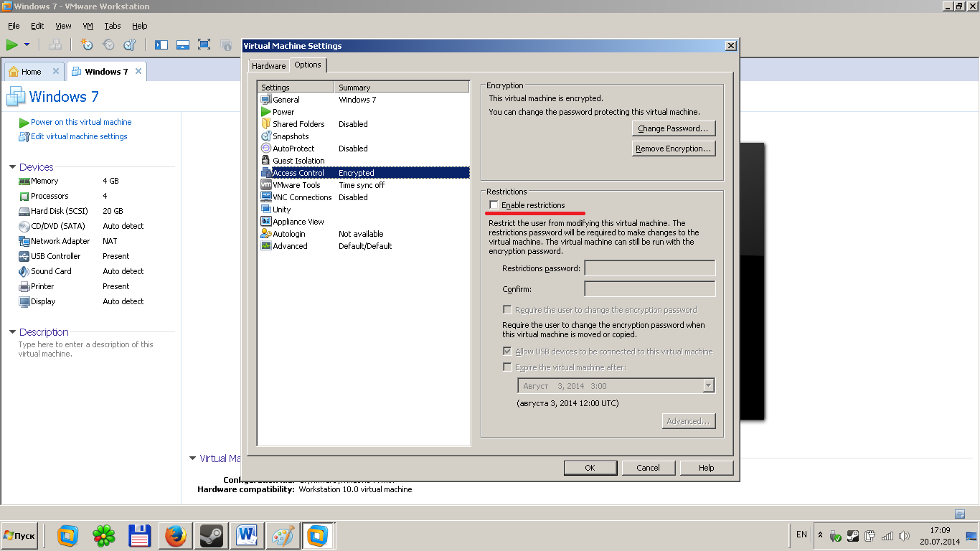The width and height of the screenshot is (980, 551).
Task: Click the Help button in settings dialog
Action: pyautogui.click(x=707, y=468)
